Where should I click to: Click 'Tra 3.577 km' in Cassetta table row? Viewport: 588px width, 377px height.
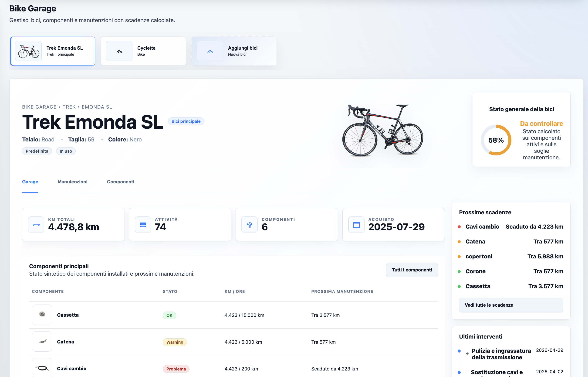coord(325,315)
